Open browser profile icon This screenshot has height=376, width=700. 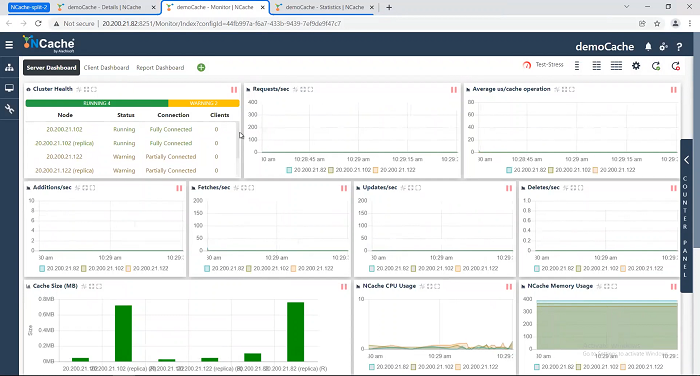(x=675, y=23)
